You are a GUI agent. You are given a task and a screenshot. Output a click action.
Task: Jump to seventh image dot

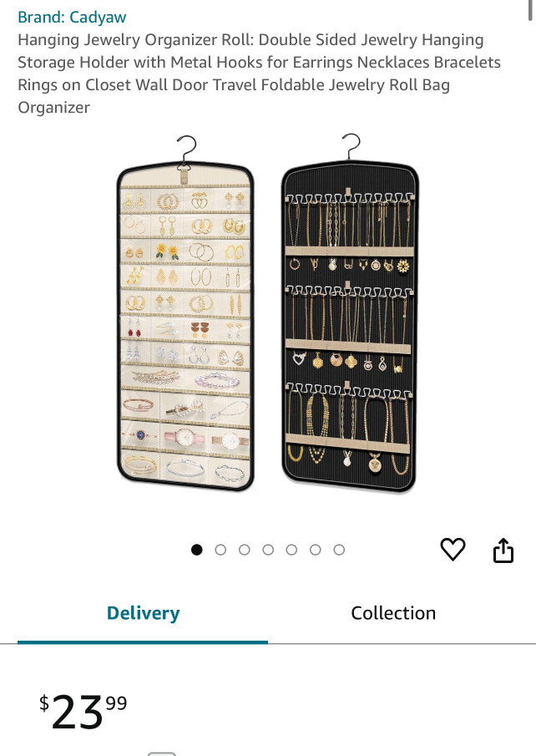coord(339,550)
